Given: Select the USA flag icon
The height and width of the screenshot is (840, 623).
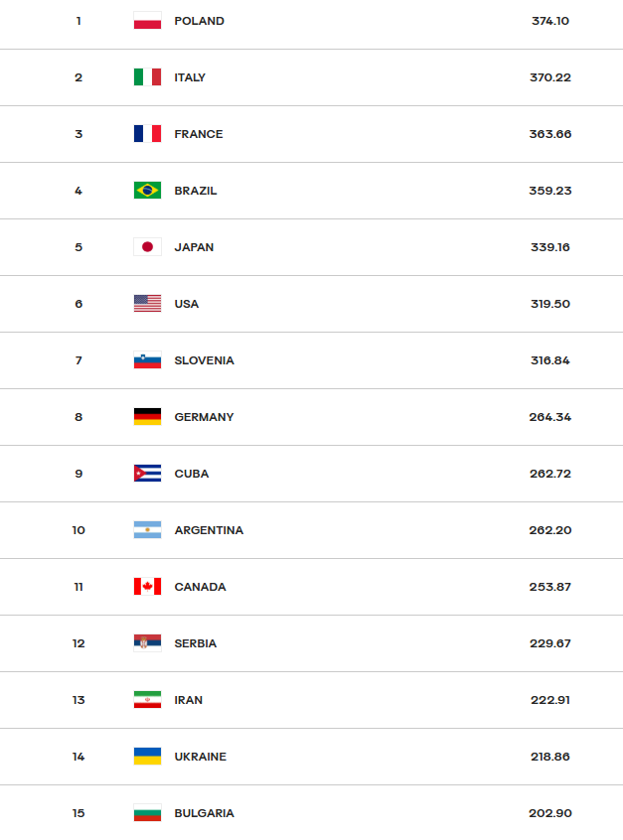Looking at the screenshot, I should click(x=147, y=303).
